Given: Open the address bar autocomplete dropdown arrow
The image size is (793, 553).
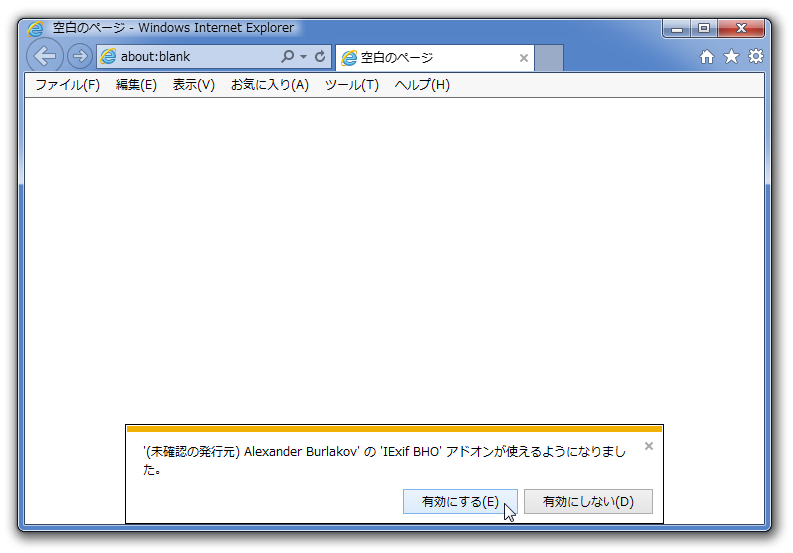Looking at the screenshot, I should click(x=303, y=56).
